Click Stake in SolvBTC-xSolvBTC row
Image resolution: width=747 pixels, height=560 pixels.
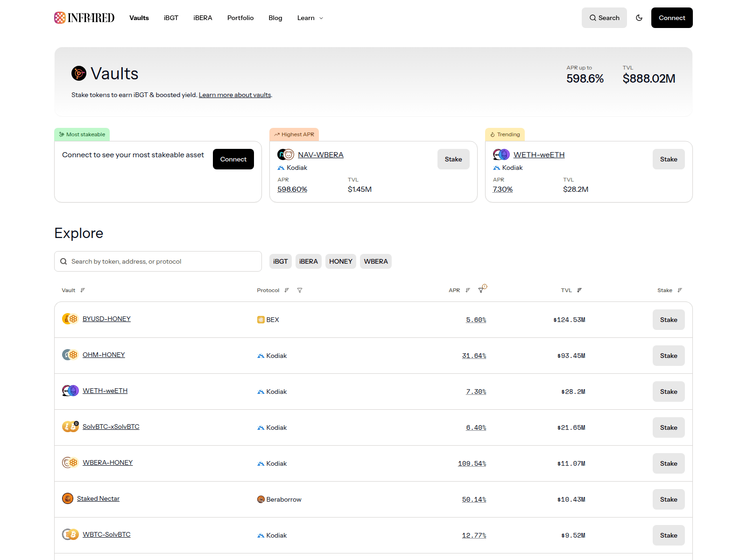pyautogui.click(x=669, y=427)
